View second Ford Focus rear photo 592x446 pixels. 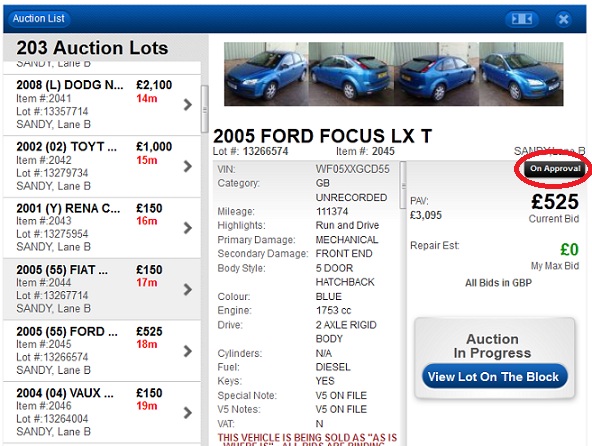point(351,74)
